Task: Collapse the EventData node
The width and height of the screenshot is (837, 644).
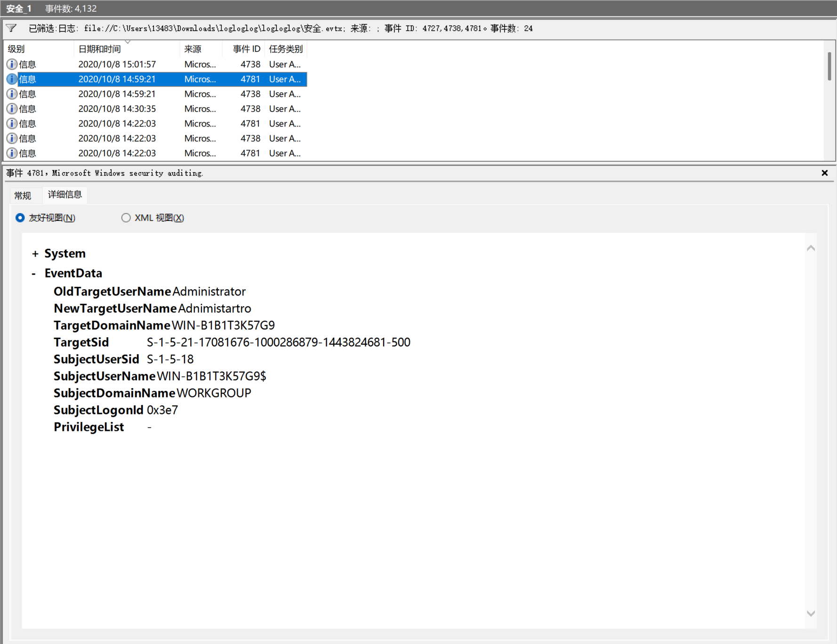Action: point(34,274)
